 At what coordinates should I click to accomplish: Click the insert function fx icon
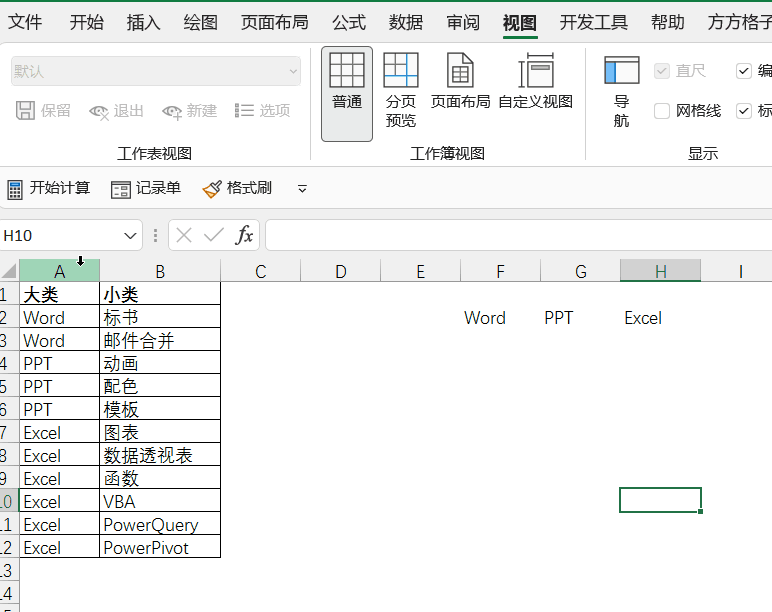point(244,235)
